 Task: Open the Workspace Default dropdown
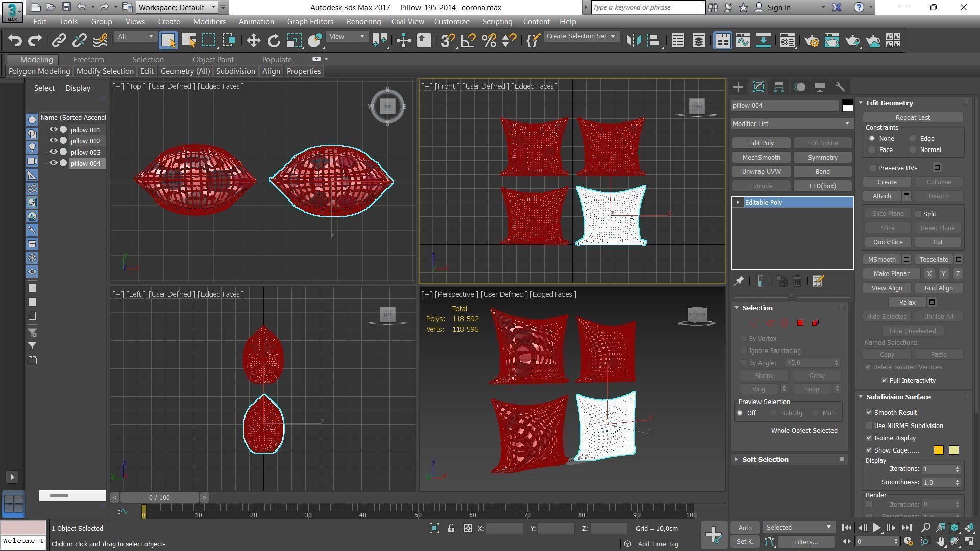click(177, 8)
